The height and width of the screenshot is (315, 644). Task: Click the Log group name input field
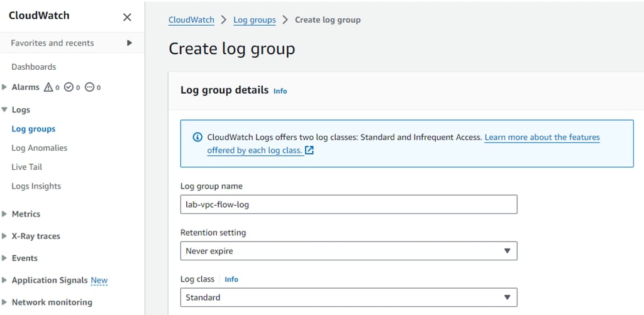click(x=348, y=204)
